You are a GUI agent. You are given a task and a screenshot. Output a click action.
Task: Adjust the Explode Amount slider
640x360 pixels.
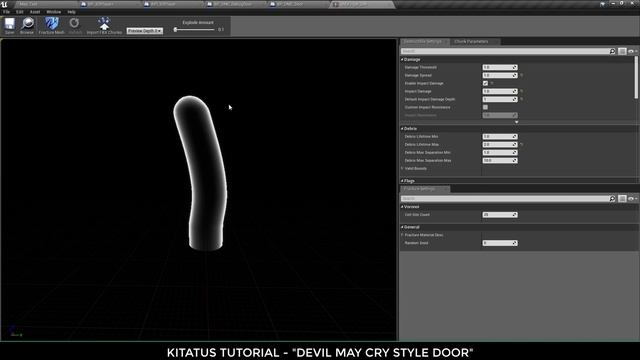194,29
